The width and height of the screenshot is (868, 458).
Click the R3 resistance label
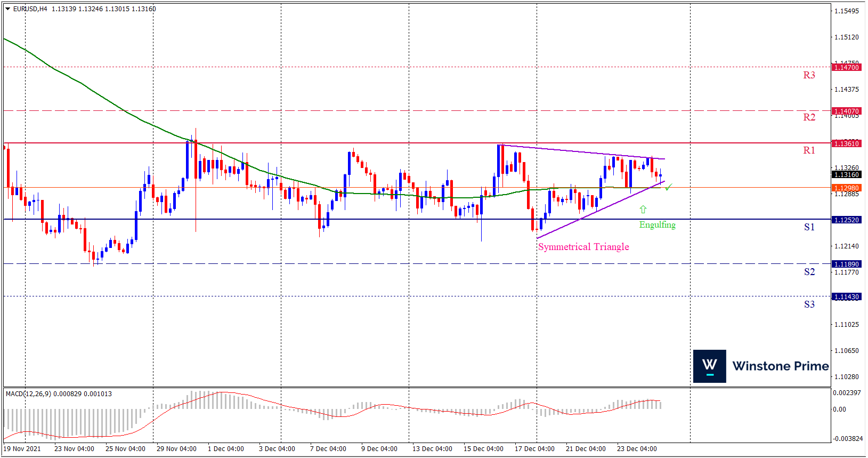[809, 75]
